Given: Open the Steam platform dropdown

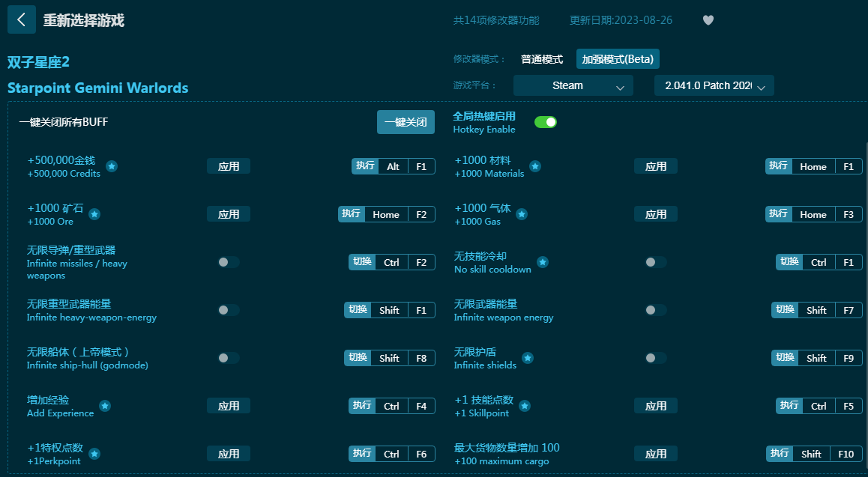Looking at the screenshot, I should [573, 85].
